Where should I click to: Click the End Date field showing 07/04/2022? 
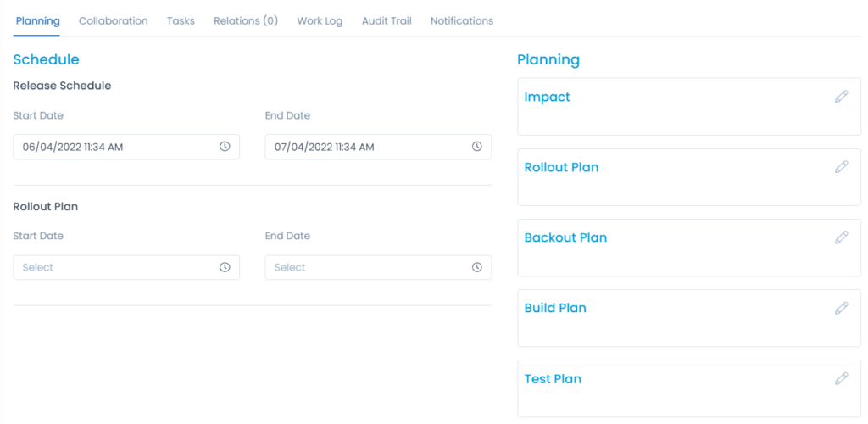pyautogui.click(x=378, y=147)
